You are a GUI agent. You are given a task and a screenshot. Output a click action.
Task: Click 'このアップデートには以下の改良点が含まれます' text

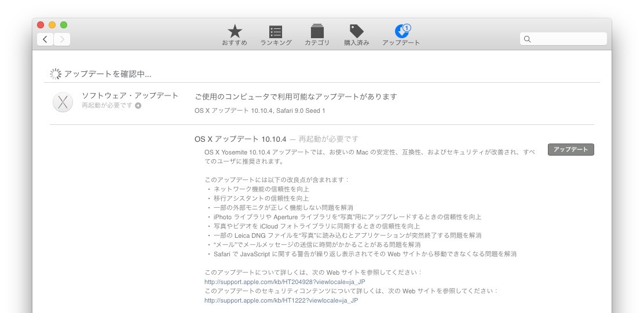tap(277, 180)
